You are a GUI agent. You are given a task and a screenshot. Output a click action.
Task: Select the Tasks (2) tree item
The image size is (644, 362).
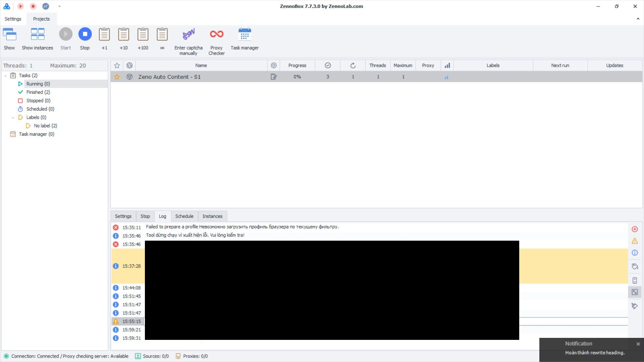(28, 75)
